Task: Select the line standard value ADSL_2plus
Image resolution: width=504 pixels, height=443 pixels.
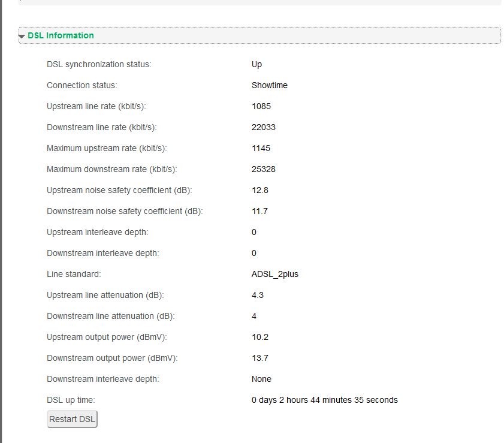Action: tap(275, 274)
